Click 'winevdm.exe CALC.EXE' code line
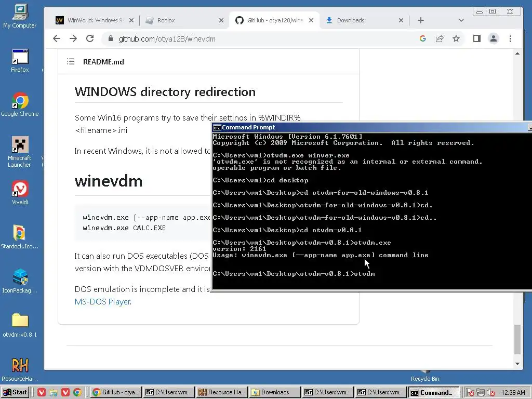This screenshot has height=399, width=532. coord(124,228)
